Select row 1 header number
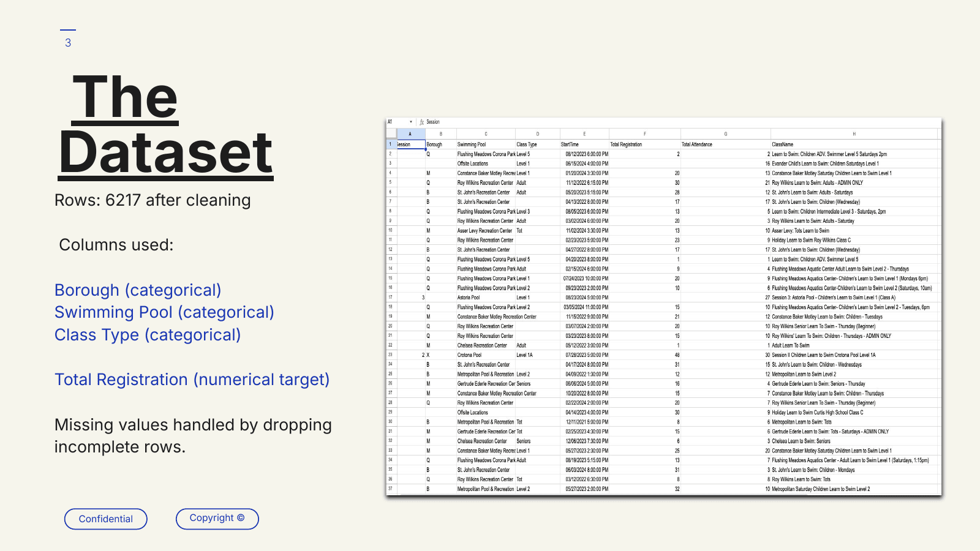The image size is (980, 551). [391, 144]
